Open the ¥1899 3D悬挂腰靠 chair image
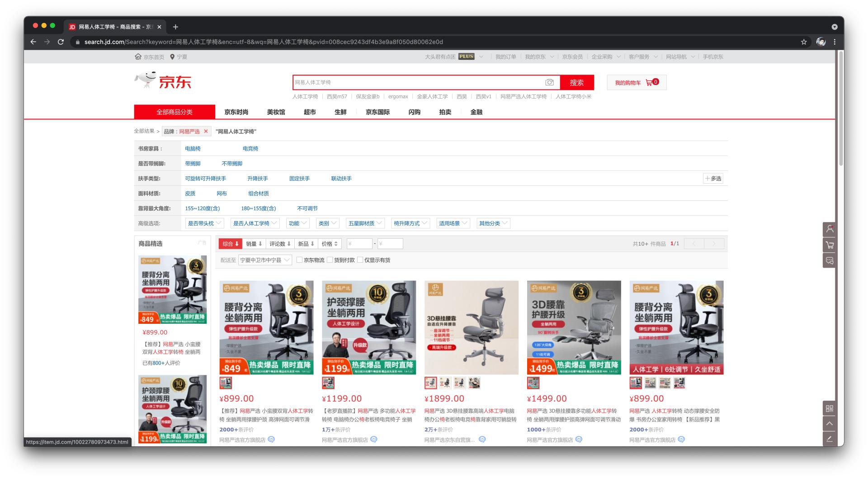 tap(471, 327)
